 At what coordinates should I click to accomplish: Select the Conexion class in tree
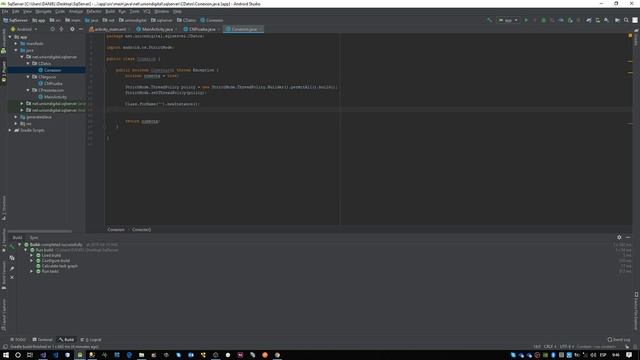(x=53, y=70)
